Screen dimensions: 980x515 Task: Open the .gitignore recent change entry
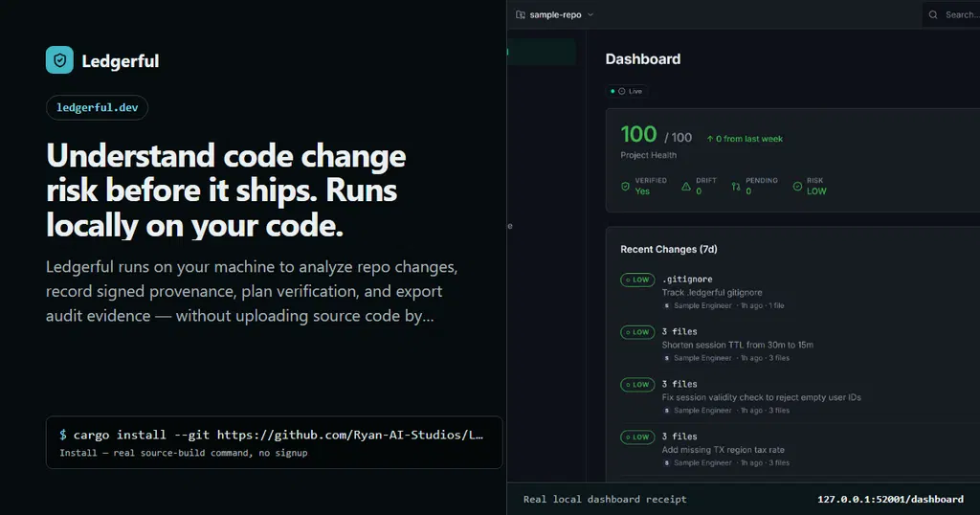800,292
